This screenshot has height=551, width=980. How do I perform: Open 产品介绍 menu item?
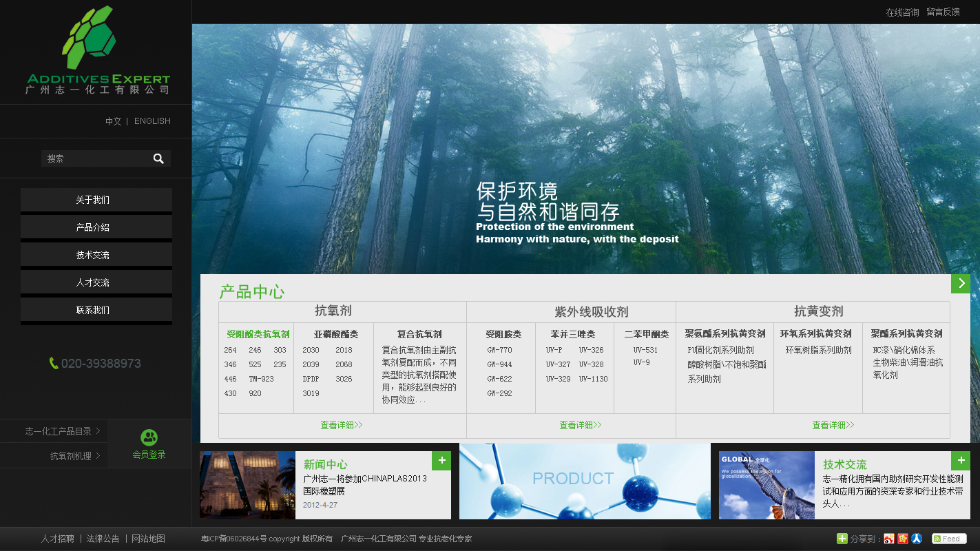[96, 227]
